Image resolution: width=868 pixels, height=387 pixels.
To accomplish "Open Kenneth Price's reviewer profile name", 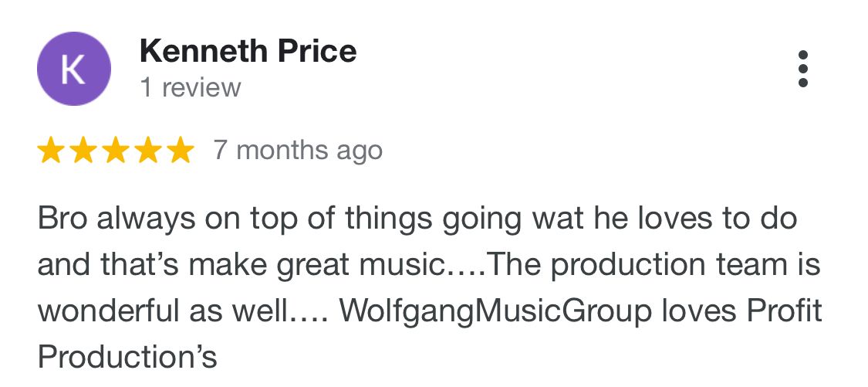I will 248,52.
